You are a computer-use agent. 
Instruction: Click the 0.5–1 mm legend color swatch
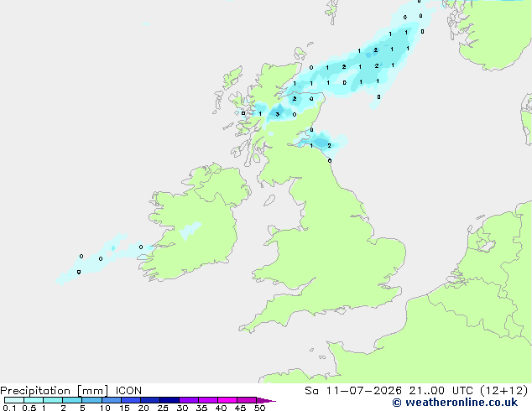(34, 400)
